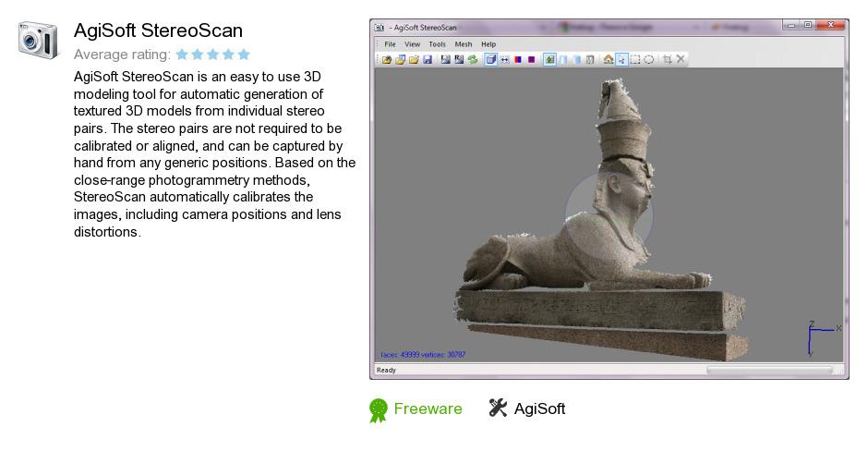The width and height of the screenshot is (868, 451).
Task: Open the Help menu
Action: click(x=488, y=44)
